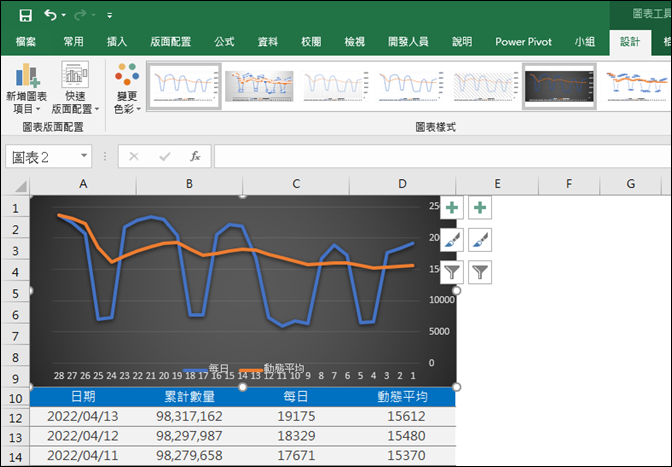This screenshot has width=672, height=467.
Task: Open the 公式 ribbon tab
Action: click(225, 42)
